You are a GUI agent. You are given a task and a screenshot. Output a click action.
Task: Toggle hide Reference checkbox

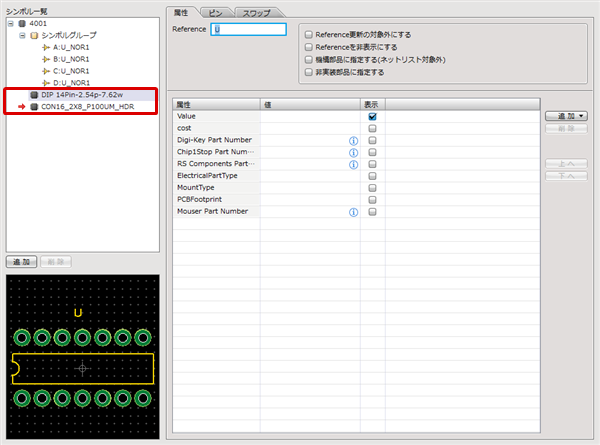click(308, 47)
